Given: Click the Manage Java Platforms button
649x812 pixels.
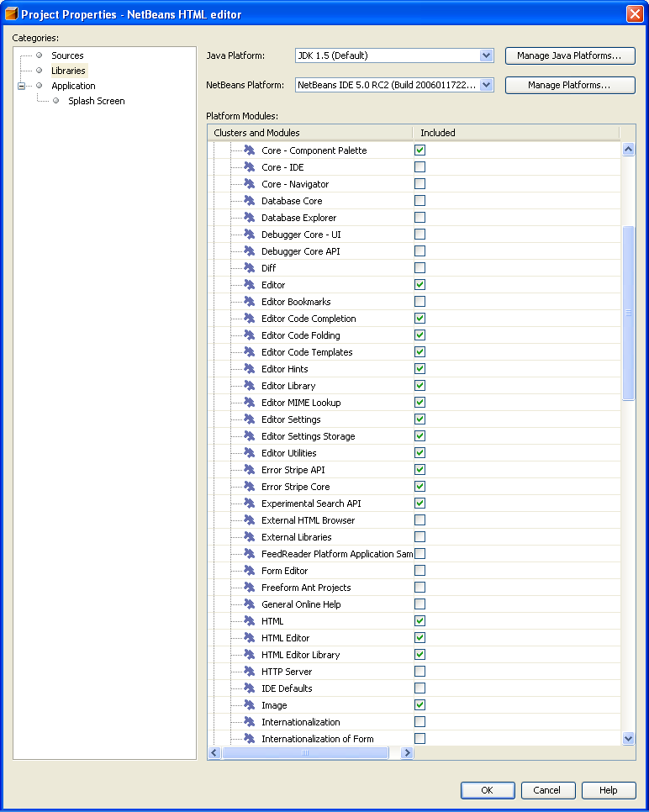Looking at the screenshot, I should coord(569,55).
